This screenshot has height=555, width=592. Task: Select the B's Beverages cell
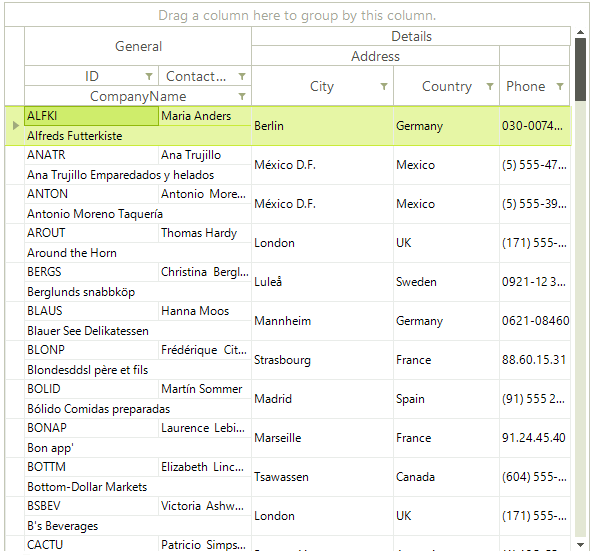coord(138,526)
